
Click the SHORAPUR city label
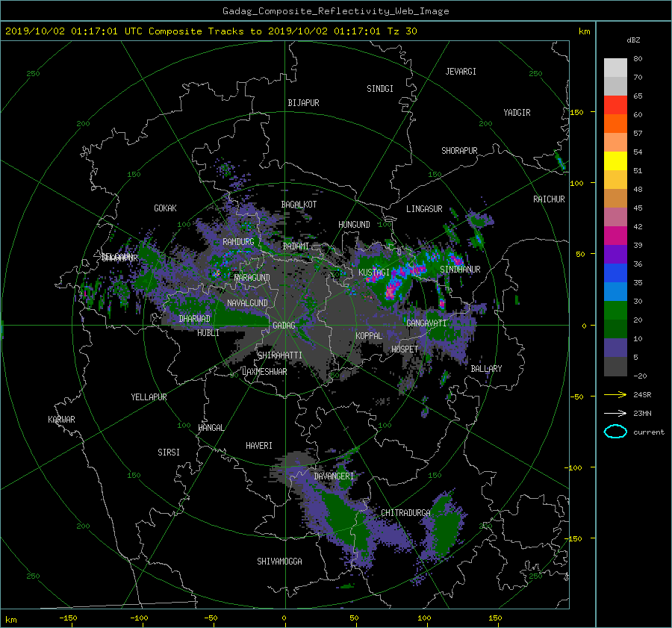[x=459, y=150]
